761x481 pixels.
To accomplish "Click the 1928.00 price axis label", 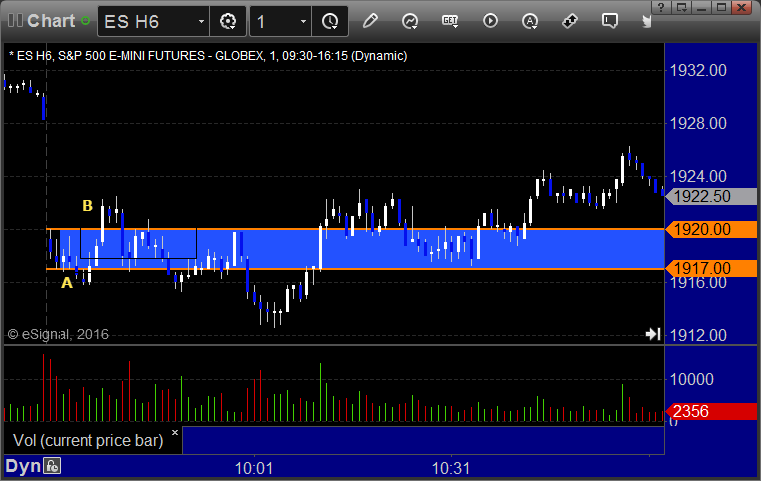I will (x=698, y=123).
